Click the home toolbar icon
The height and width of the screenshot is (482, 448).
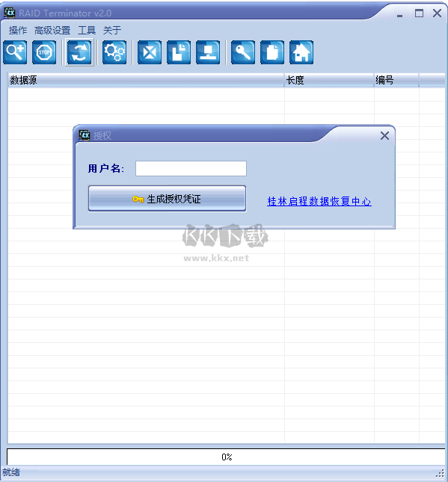pos(301,52)
